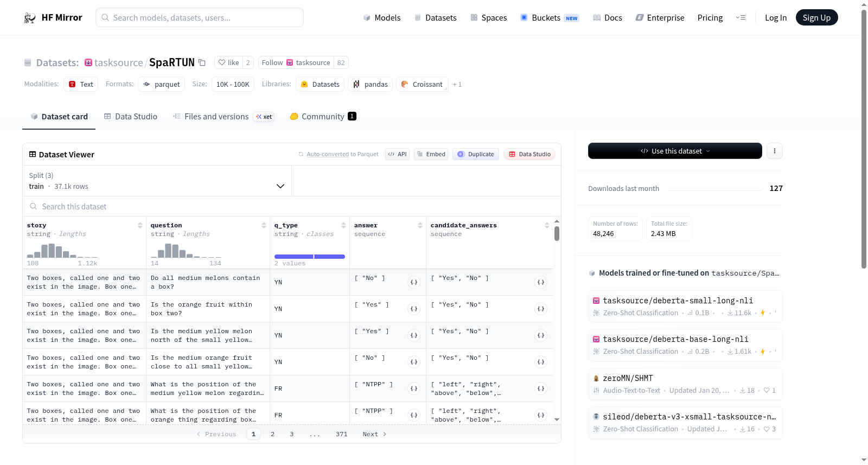Open Data Studio from the viewer header

[x=529, y=154]
